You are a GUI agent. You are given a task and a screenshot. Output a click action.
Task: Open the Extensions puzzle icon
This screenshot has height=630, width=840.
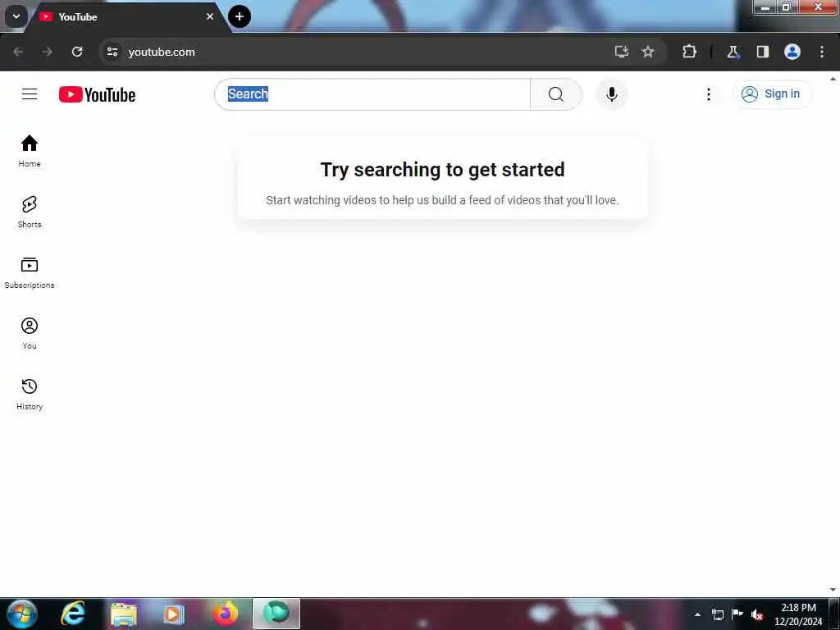click(689, 52)
